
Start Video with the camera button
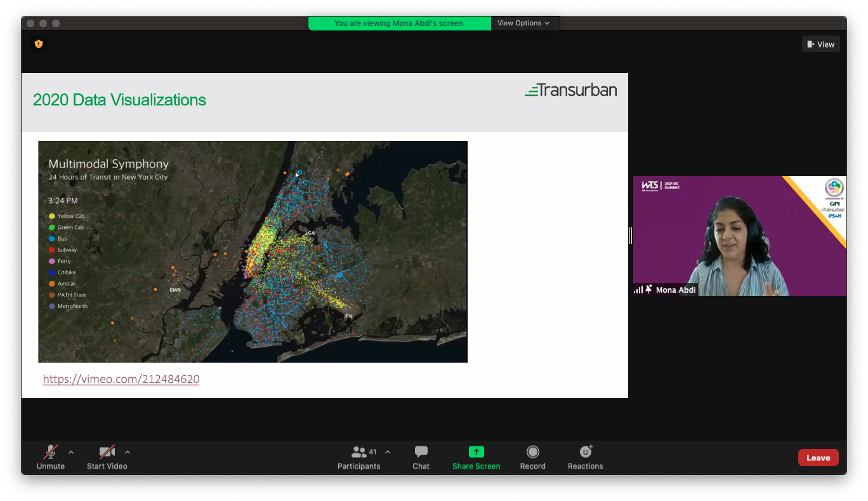(x=107, y=457)
